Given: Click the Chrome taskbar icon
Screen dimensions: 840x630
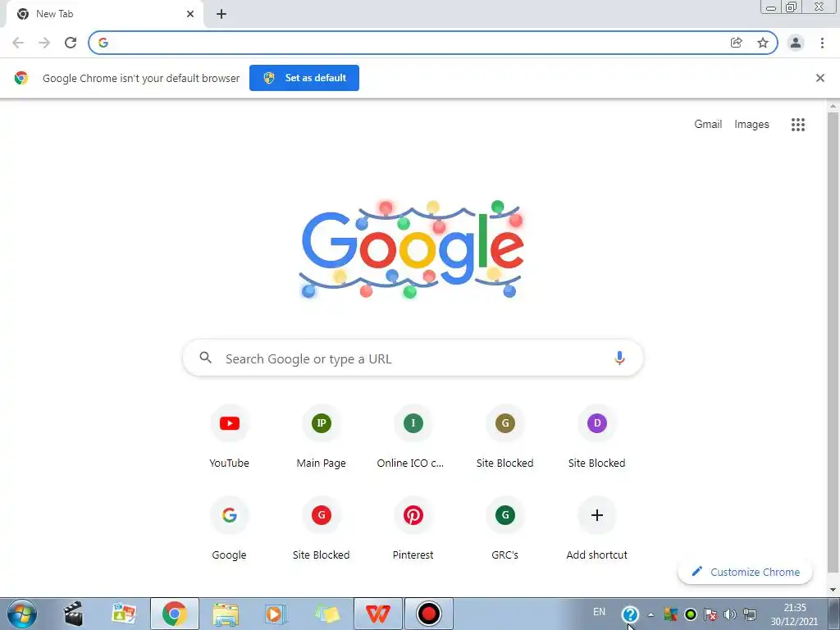Looking at the screenshot, I should pyautogui.click(x=174, y=614).
